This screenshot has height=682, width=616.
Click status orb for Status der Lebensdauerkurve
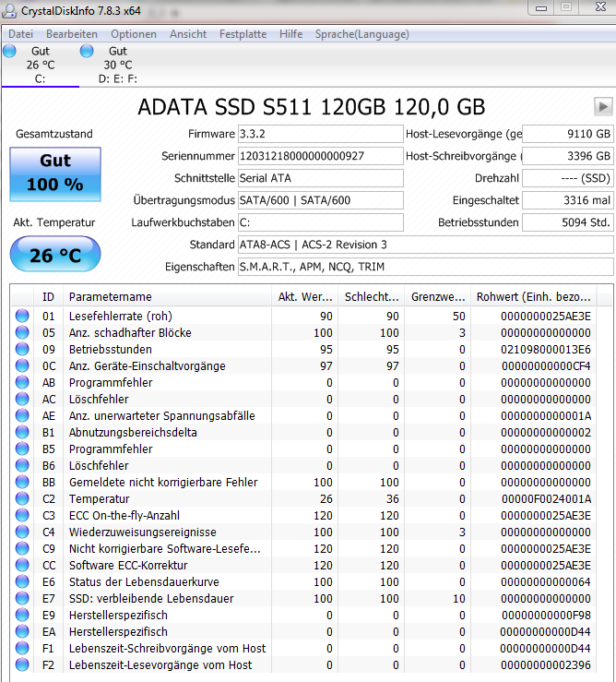coord(22,581)
